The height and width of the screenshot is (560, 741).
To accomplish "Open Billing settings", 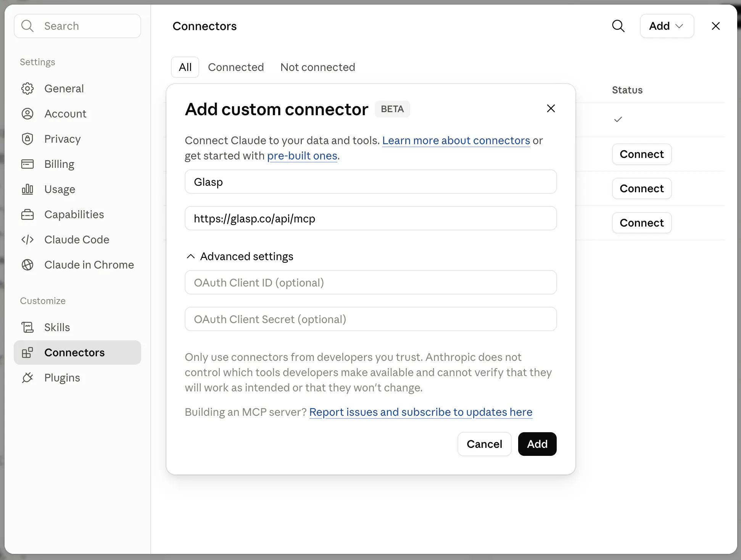I will (77, 164).
